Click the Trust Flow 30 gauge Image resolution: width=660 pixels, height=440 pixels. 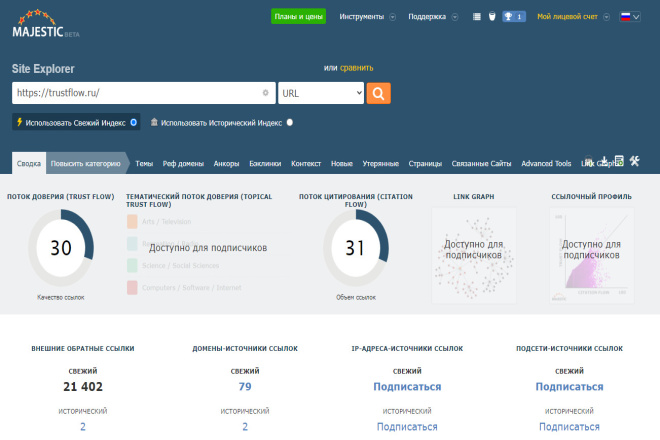61,248
